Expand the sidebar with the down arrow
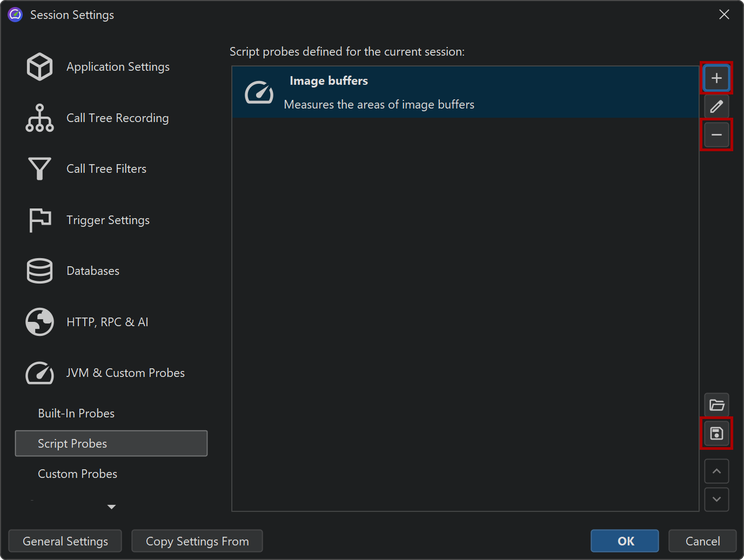Viewport: 744px width, 560px height. tap(111, 507)
